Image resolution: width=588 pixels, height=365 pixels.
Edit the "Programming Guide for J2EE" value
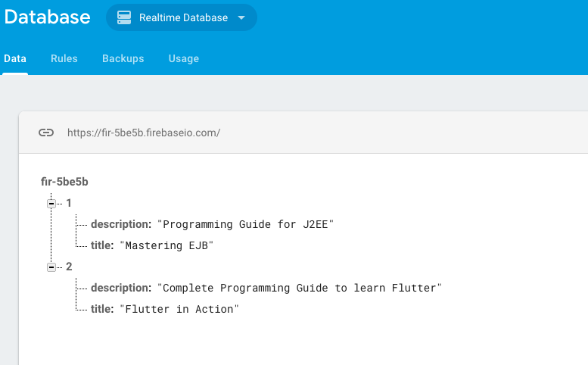tap(245, 224)
